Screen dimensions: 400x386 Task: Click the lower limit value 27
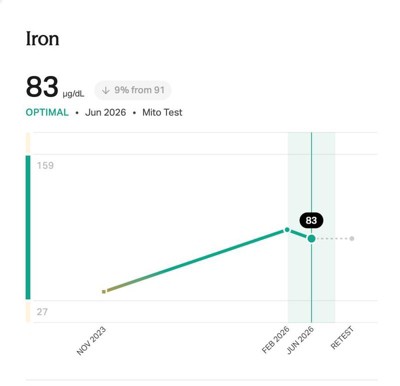point(42,312)
